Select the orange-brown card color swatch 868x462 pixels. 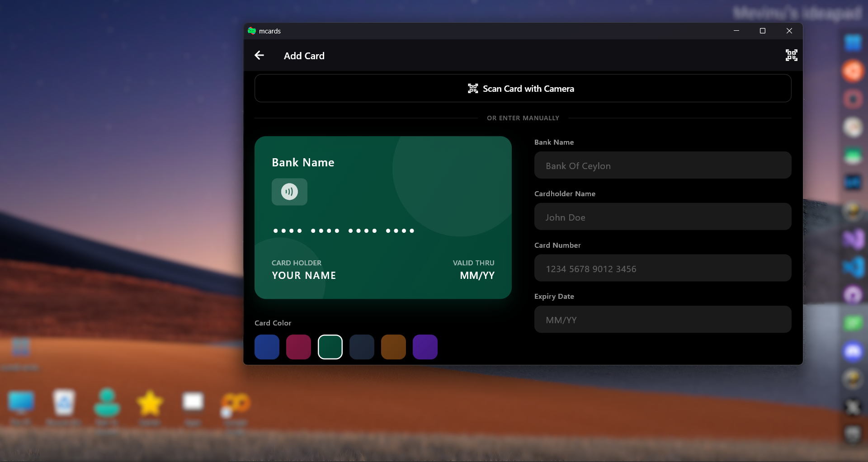pos(393,347)
